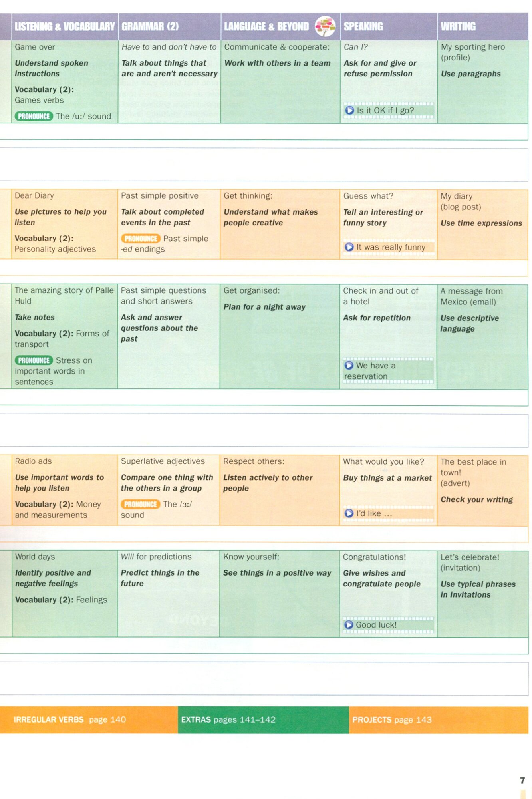Select the Listening & Vocabulary column header
The height and width of the screenshot is (799, 532).
[x=65, y=27]
